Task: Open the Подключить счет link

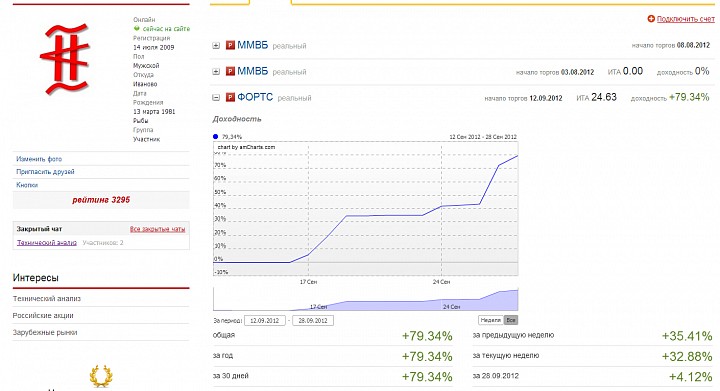Action: 686,19
